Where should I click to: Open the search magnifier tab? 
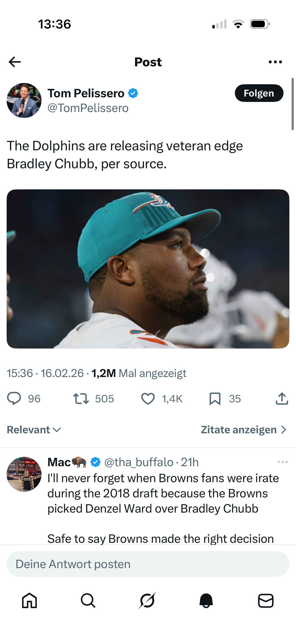pyautogui.click(x=88, y=601)
